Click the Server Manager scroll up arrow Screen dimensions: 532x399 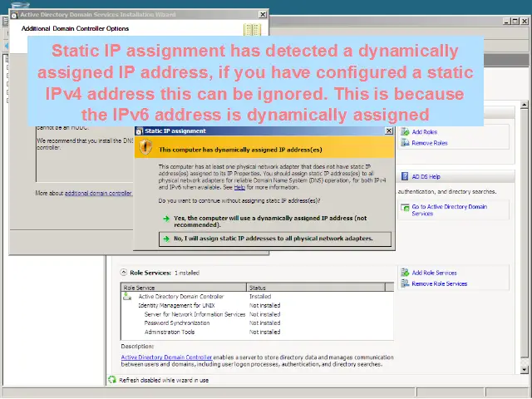tap(525, 105)
